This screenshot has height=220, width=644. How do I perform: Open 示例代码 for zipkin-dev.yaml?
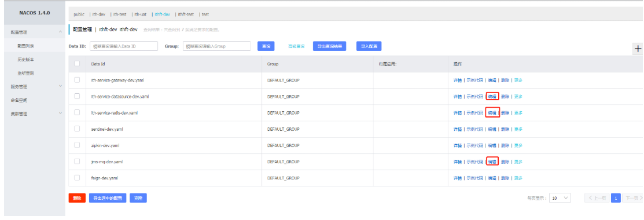(475, 145)
